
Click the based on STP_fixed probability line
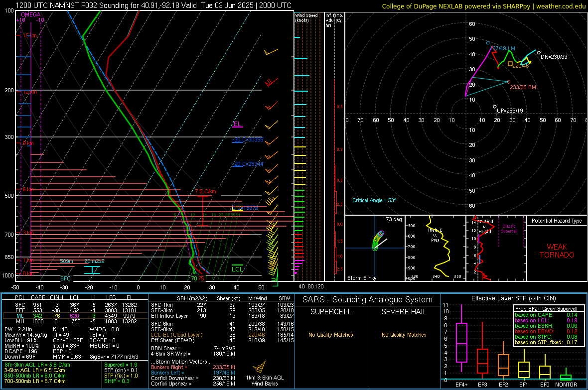click(546, 342)
